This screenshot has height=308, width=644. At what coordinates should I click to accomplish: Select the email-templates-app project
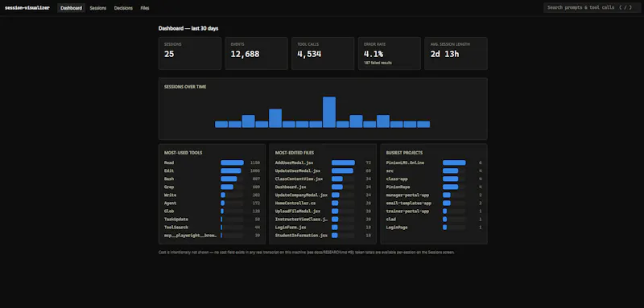[409, 203]
